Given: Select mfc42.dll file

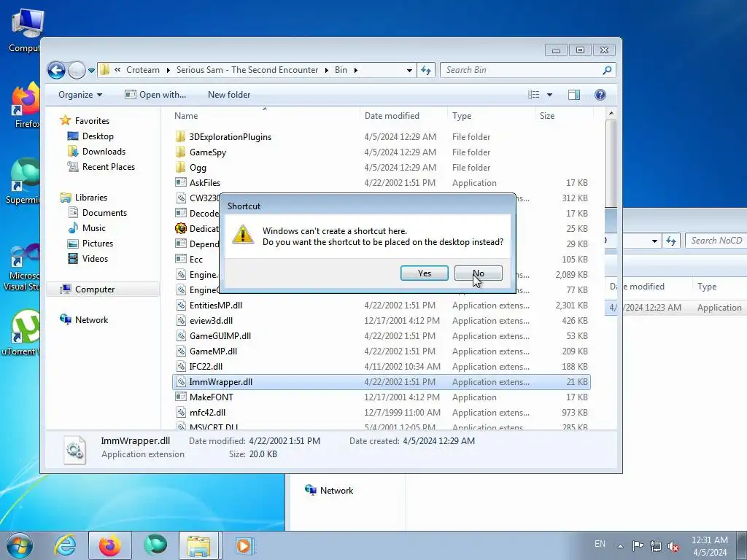Looking at the screenshot, I should [x=207, y=413].
